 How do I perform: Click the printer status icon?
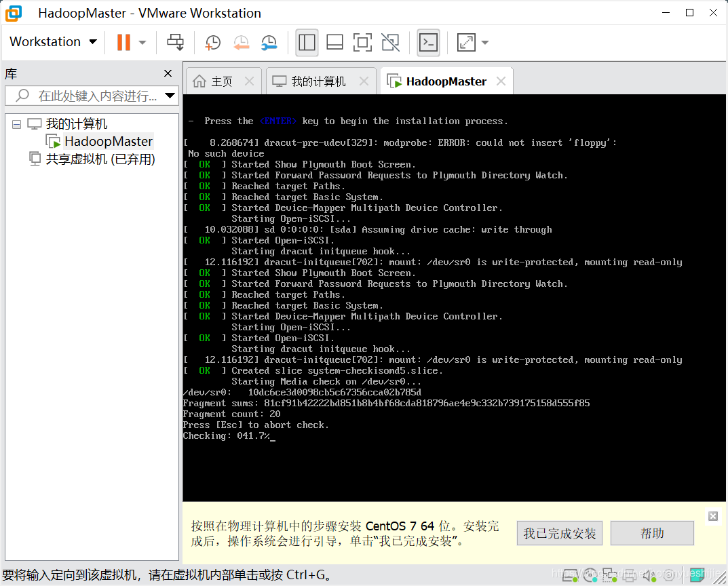630,575
